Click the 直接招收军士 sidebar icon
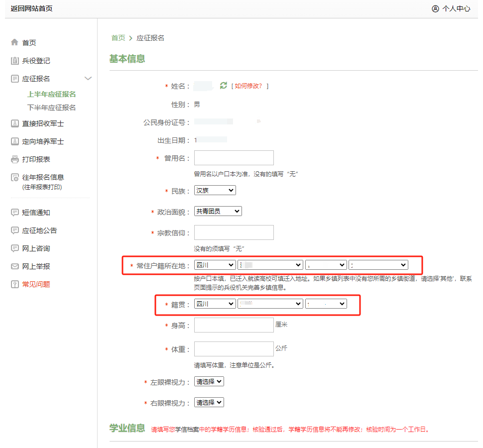483x448 pixels. tap(14, 123)
